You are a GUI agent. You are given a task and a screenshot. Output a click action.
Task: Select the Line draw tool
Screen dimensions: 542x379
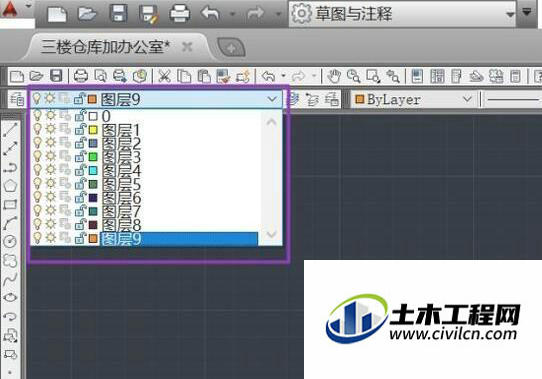tap(10, 129)
